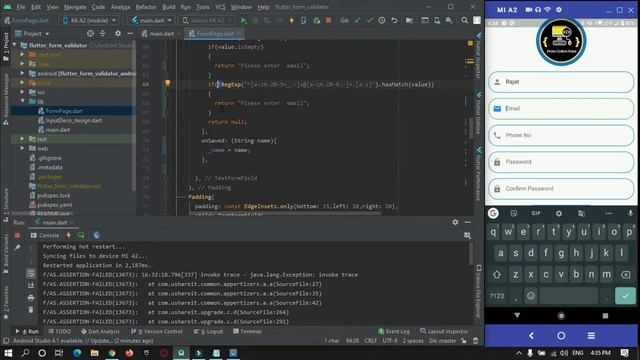Open the Navigate menu
Viewport: 640px width, 360px height.
point(75,7)
